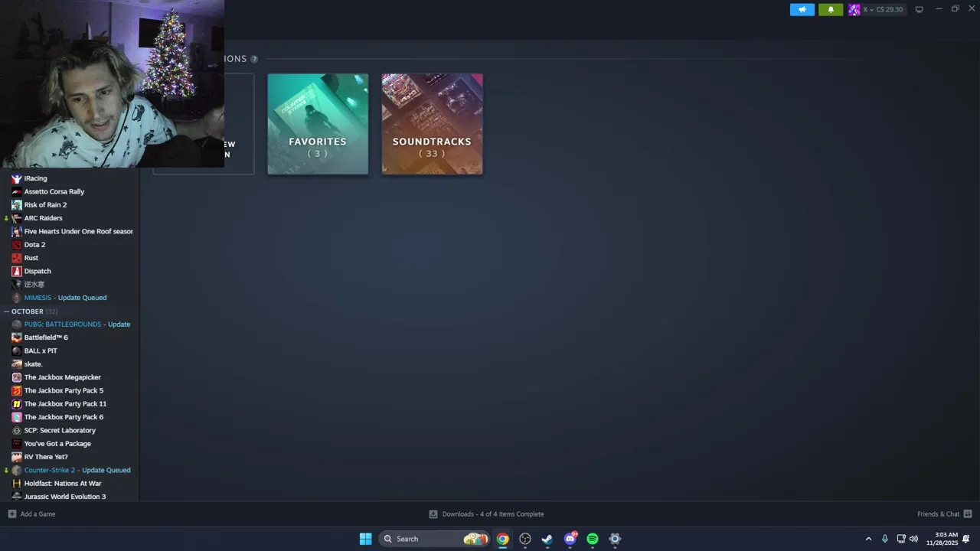The width and height of the screenshot is (980, 551).
Task: Open the Steam announcements megaphone button
Action: point(802,9)
